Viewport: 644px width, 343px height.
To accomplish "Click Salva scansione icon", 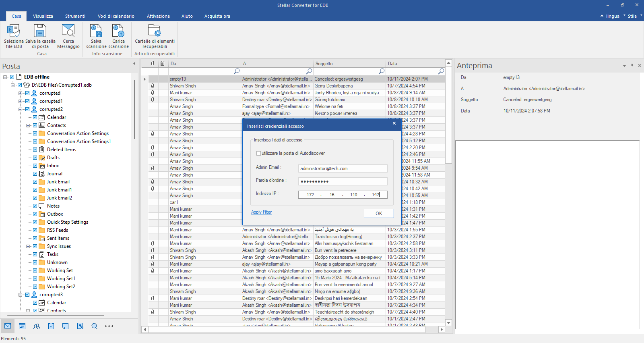I will [96, 36].
